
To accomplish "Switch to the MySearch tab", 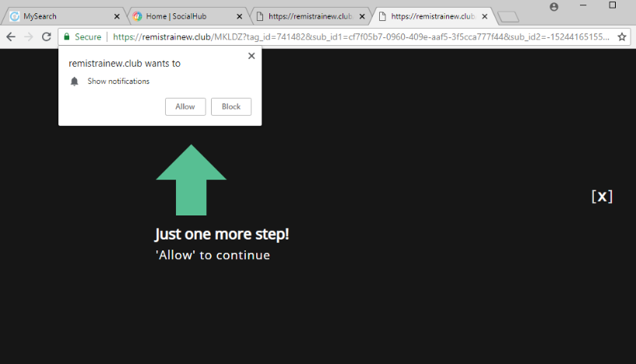I will [x=65, y=16].
